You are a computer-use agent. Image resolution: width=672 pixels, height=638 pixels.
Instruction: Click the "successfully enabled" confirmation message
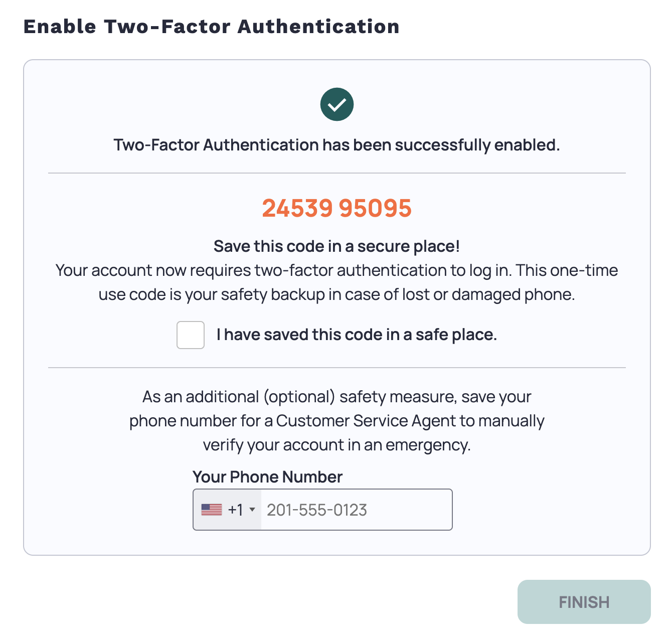pyautogui.click(x=337, y=145)
